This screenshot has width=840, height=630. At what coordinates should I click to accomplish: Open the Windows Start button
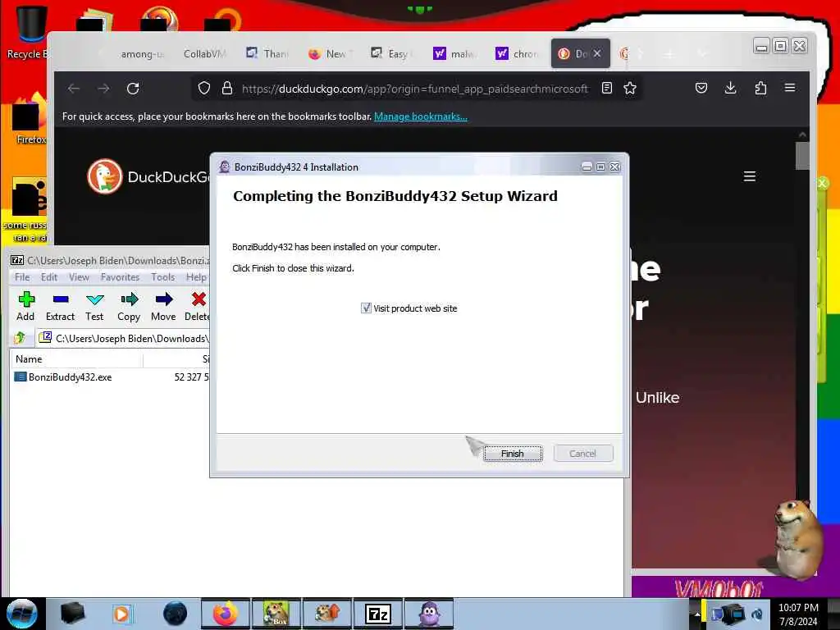21,614
